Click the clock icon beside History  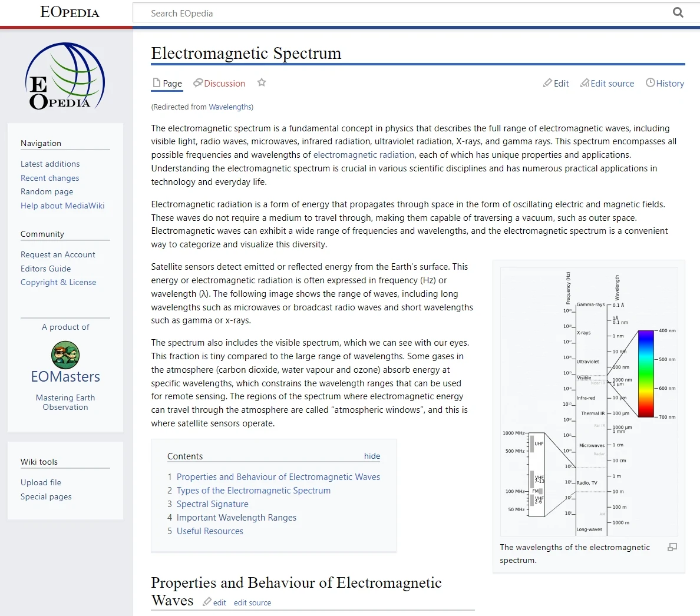[x=651, y=82]
